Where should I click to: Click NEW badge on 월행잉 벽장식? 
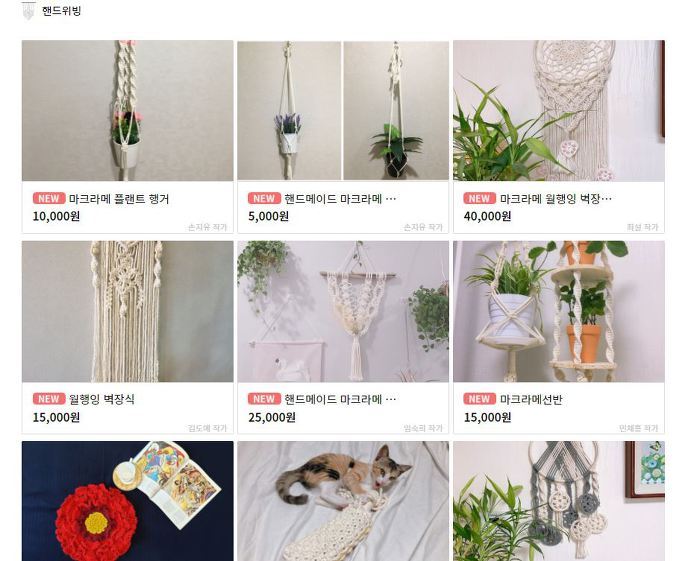tap(49, 399)
